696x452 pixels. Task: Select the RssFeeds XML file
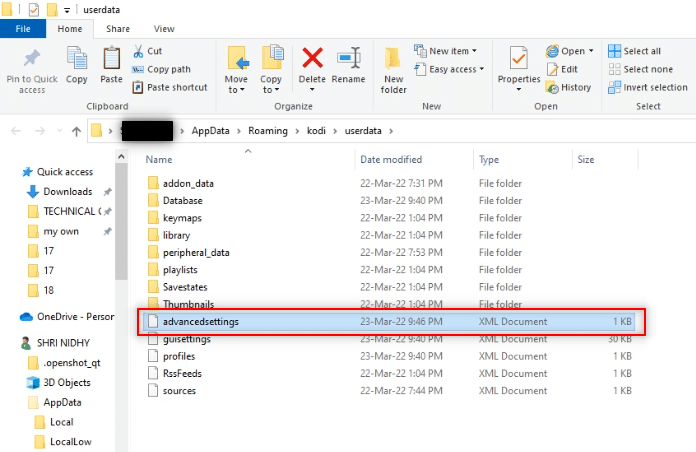[182, 373]
